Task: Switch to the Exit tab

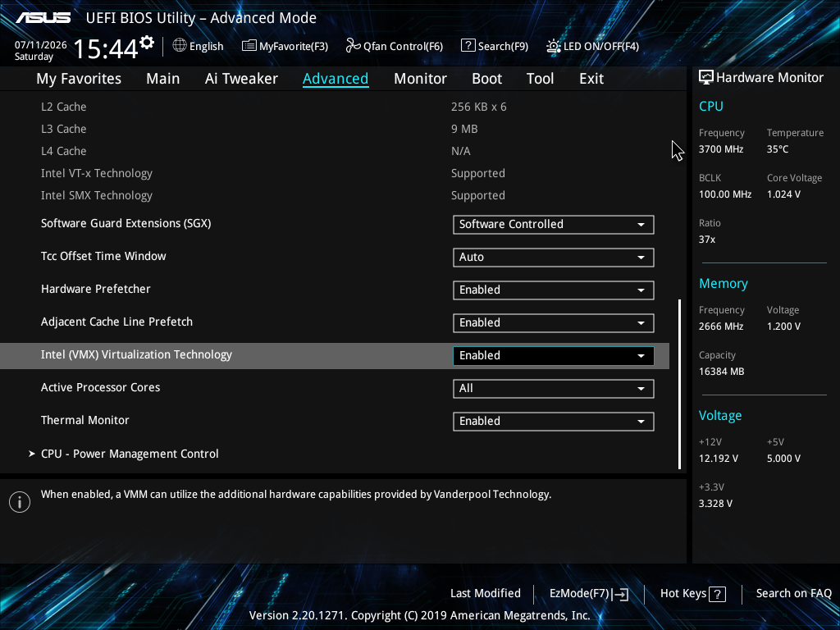Action: [591, 79]
